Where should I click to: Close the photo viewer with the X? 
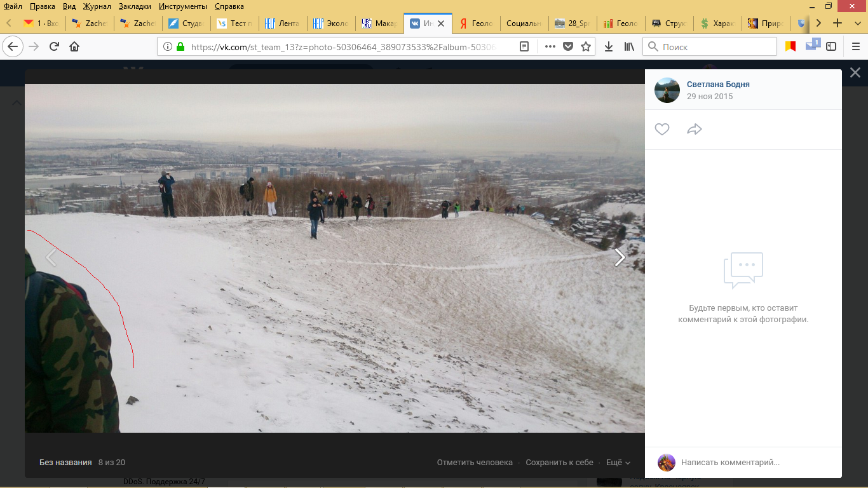(855, 73)
